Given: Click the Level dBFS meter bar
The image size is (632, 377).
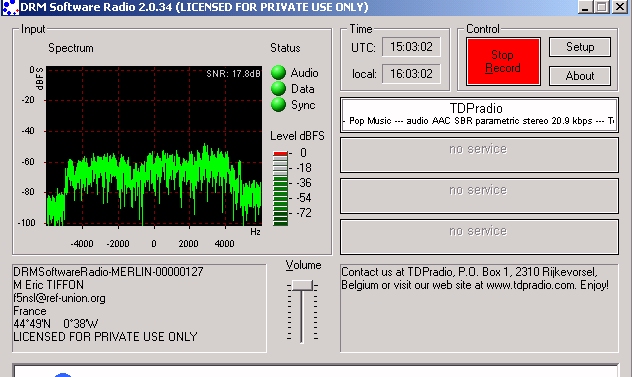Looking at the screenshot, I should click(281, 189).
